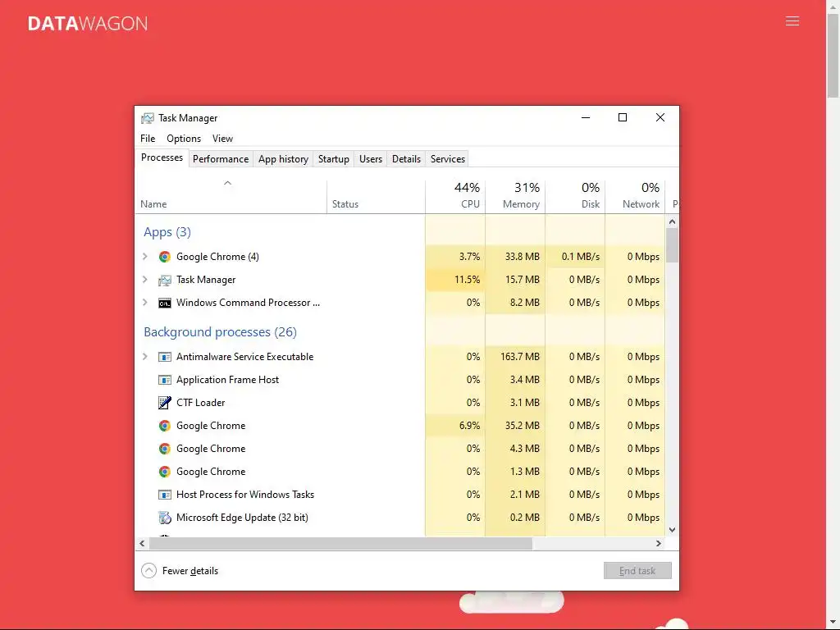Click the Microsoft Edge Update icon
This screenshot has width=840, height=630.
click(164, 518)
